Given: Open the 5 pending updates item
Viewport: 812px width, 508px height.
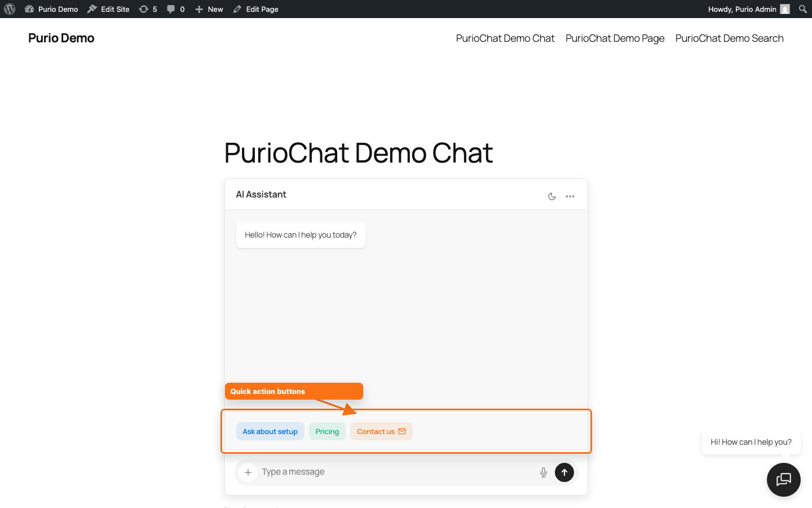Looking at the screenshot, I should (x=148, y=9).
